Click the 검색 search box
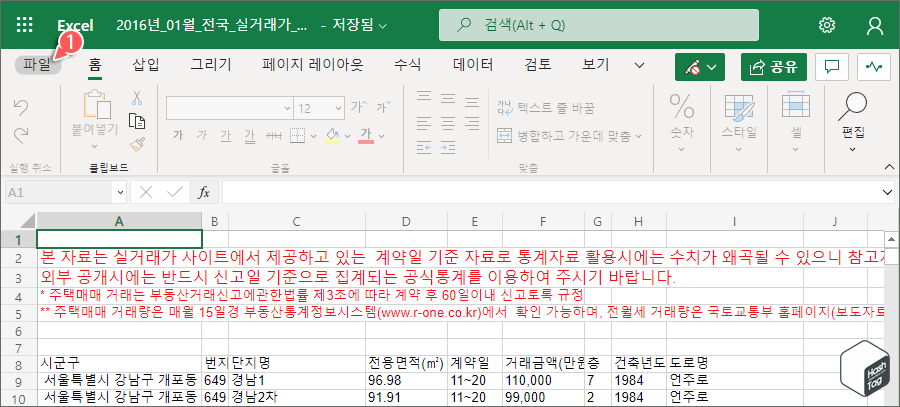The height and width of the screenshot is (407, 900). [x=599, y=25]
